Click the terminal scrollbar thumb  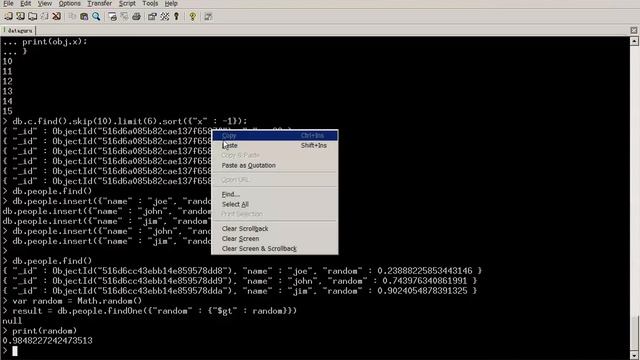(x=634, y=333)
